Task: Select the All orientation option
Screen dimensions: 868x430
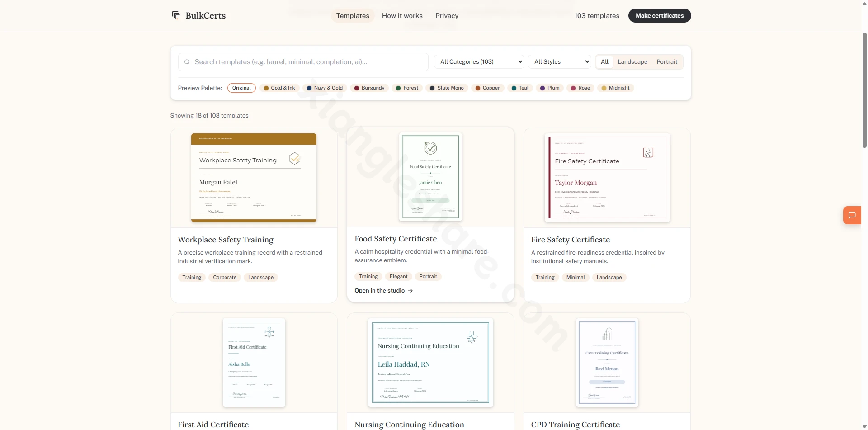Action: 604,62
